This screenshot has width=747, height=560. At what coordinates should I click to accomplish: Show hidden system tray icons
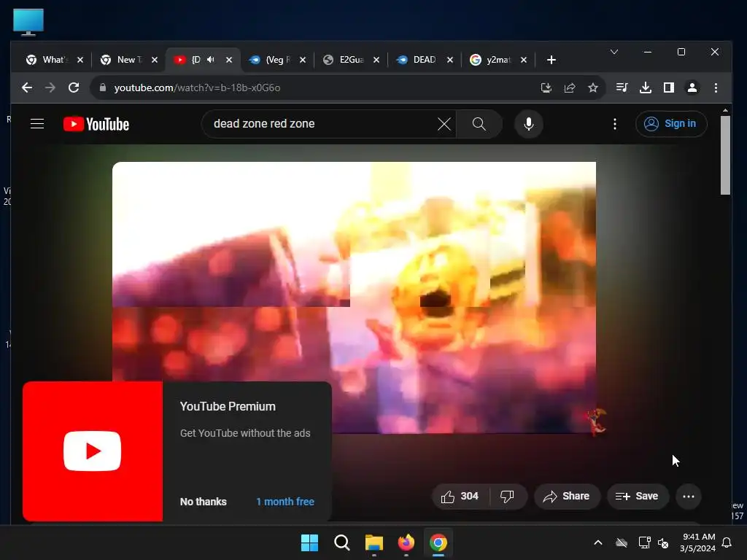(598, 542)
